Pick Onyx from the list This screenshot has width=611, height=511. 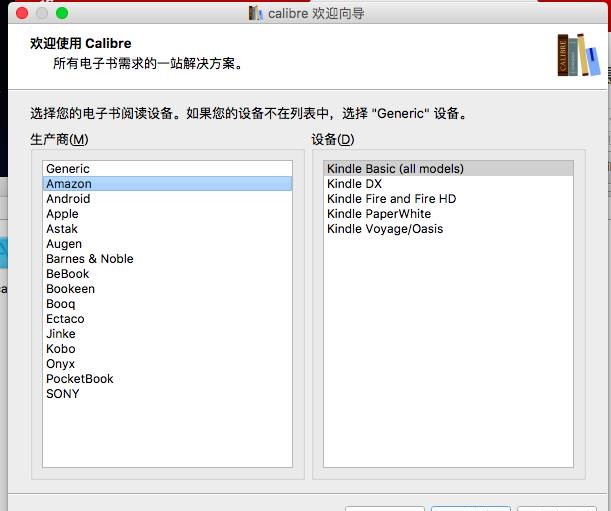tap(167, 364)
